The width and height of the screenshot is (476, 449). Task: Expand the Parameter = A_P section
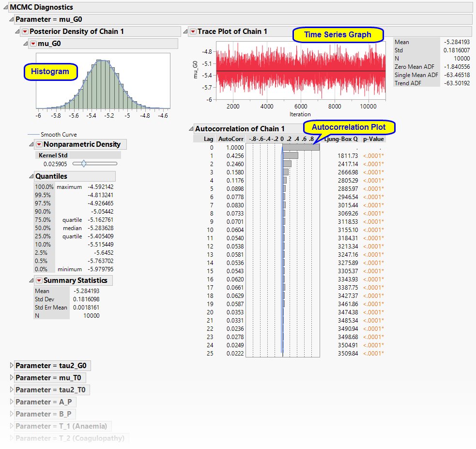(12, 402)
